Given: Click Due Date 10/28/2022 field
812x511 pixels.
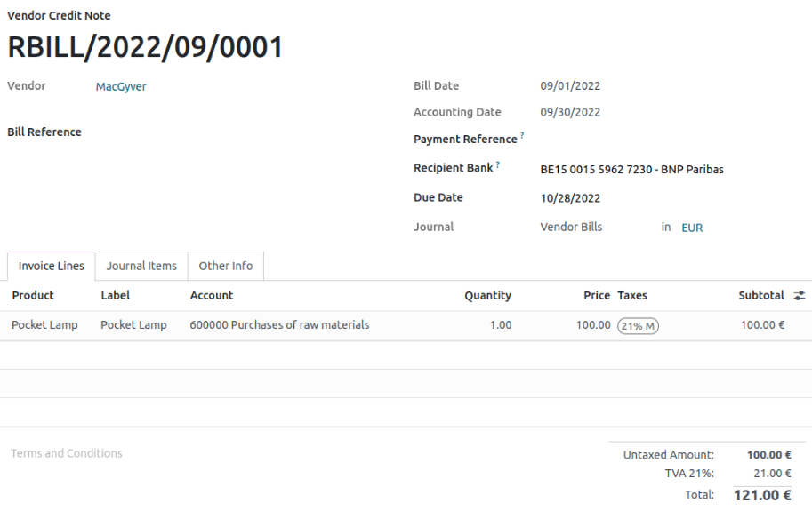Looking at the screenshot, I should tap(570, 198).
